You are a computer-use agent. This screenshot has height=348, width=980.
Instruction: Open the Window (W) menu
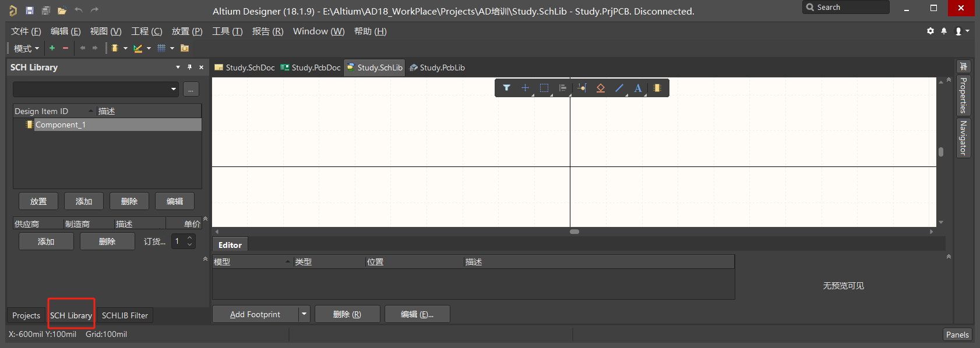[319, 31]
